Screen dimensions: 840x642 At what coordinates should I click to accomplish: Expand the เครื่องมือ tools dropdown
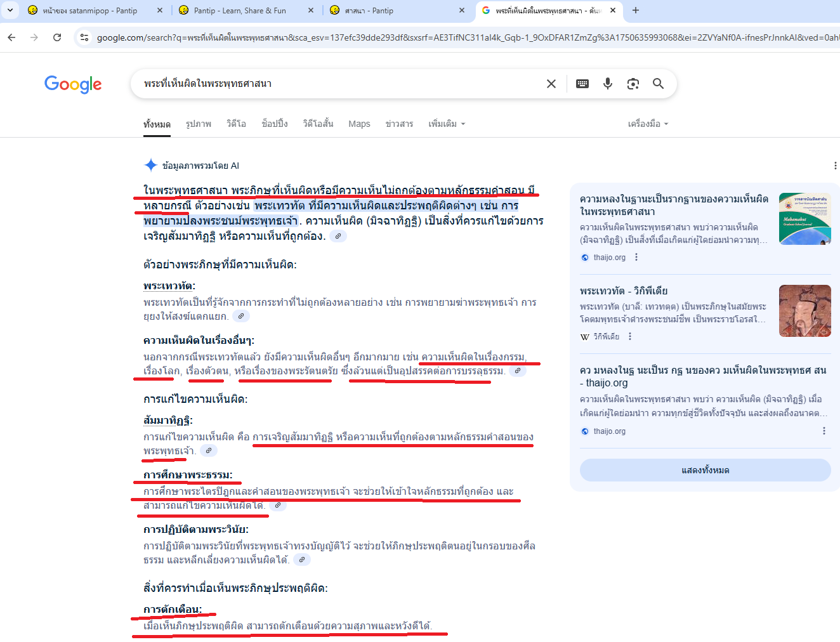pos(648,124)
